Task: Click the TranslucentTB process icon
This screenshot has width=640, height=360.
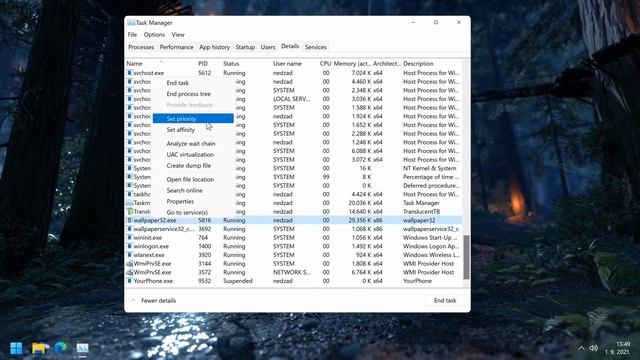Action: [130, 211]
